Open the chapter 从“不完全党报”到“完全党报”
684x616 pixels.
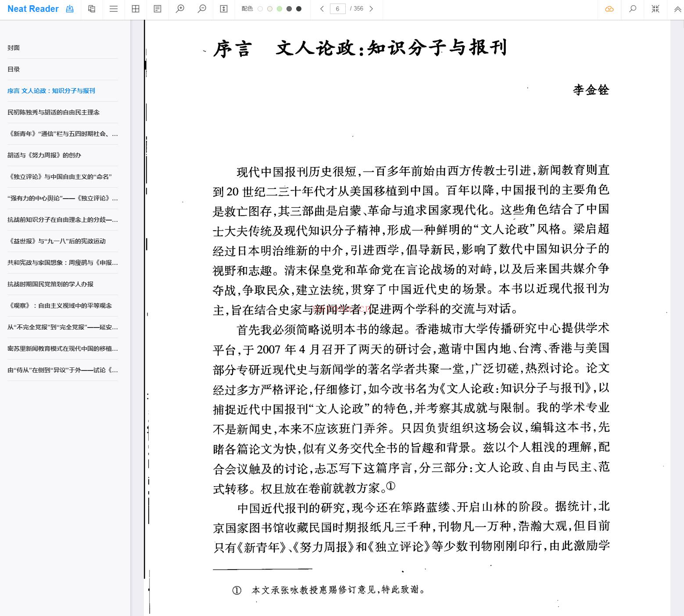[x=62, y=327]
